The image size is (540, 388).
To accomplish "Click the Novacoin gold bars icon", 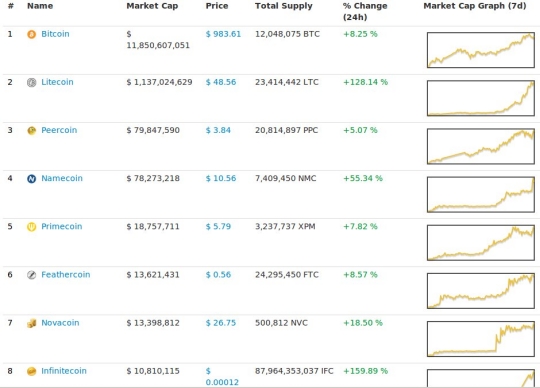I will 31,323.
